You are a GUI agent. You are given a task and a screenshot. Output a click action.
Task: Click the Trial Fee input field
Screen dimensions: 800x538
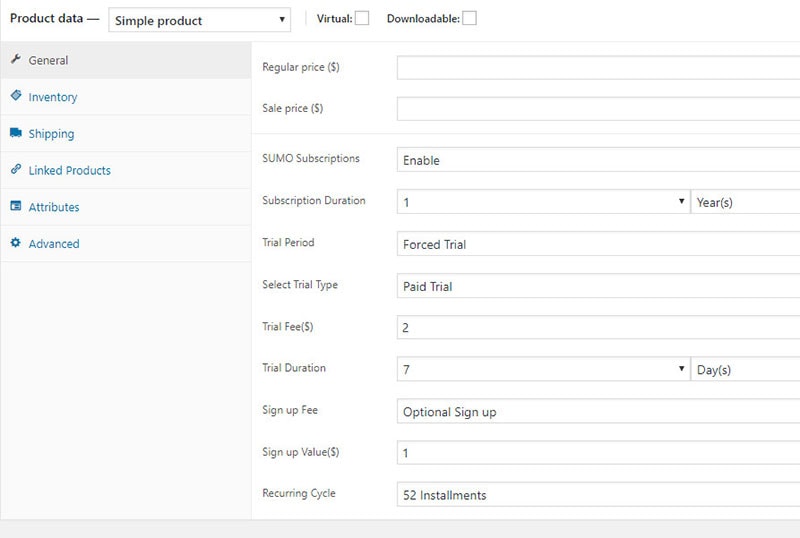click(598, 328)
